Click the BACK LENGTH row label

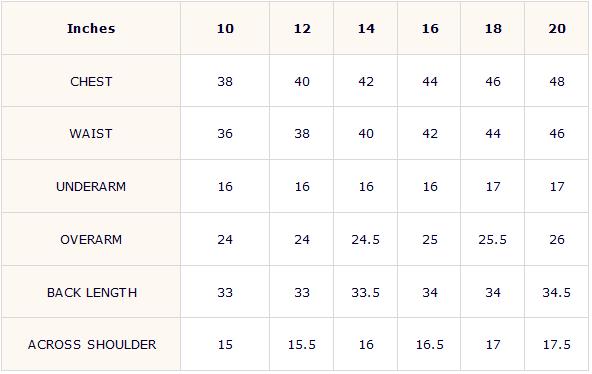click(92, 292)
